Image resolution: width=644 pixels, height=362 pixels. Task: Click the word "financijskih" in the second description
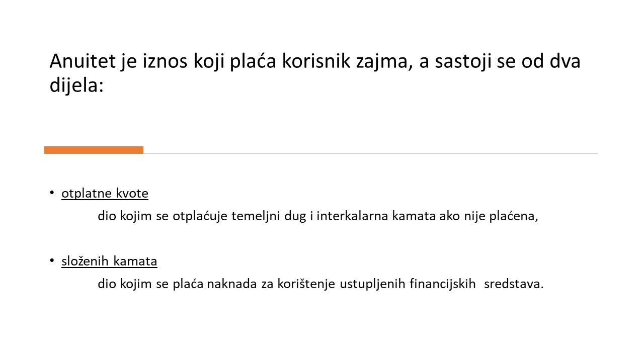click(442, 284)
